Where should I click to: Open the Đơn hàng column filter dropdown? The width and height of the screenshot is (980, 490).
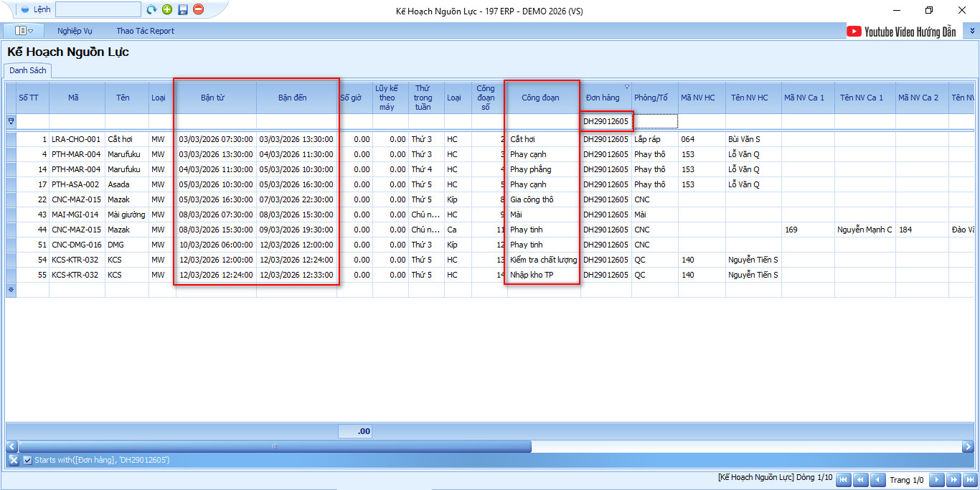pos(627,86)
